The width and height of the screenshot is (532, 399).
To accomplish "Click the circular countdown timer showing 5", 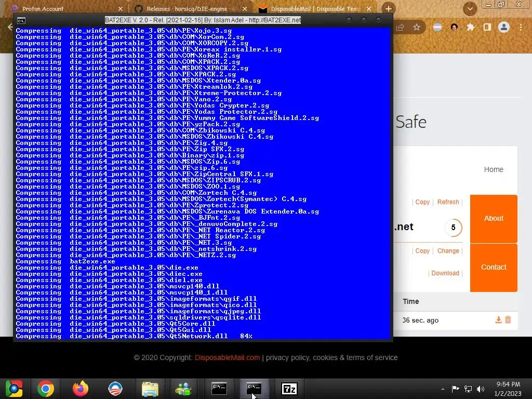I will click(x=453, y=228).
